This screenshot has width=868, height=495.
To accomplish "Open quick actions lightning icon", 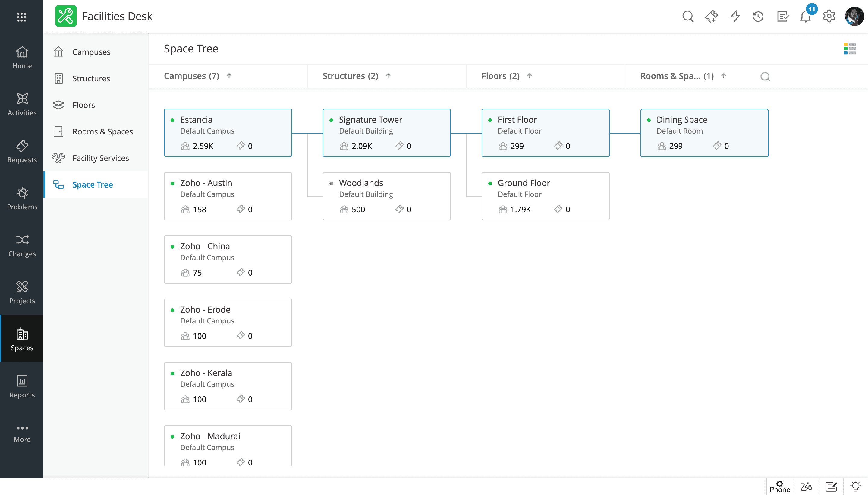I will 735,16.
